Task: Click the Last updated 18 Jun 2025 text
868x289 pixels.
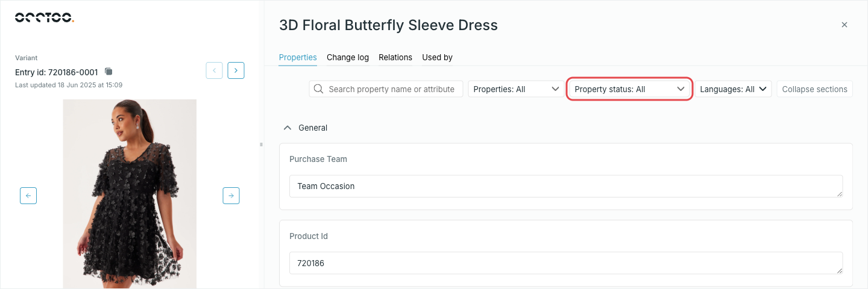Action: point(69,85)
